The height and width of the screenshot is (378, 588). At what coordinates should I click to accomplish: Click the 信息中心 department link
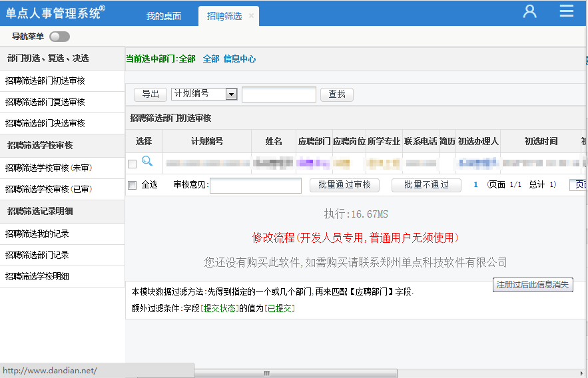pos(240,59)
